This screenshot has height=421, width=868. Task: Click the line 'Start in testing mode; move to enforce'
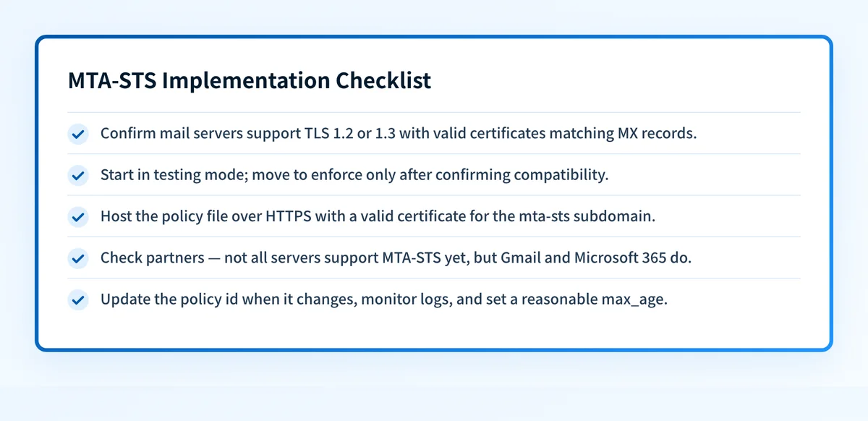click(354, 175)
